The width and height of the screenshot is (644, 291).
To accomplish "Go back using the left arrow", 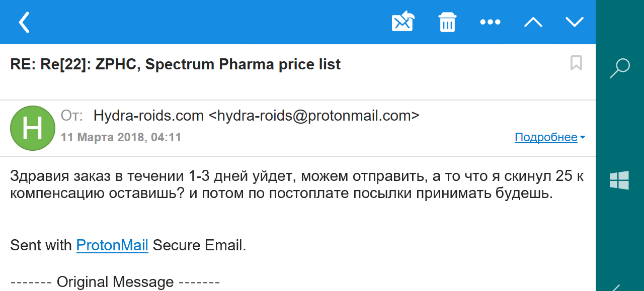I will 24,22.
